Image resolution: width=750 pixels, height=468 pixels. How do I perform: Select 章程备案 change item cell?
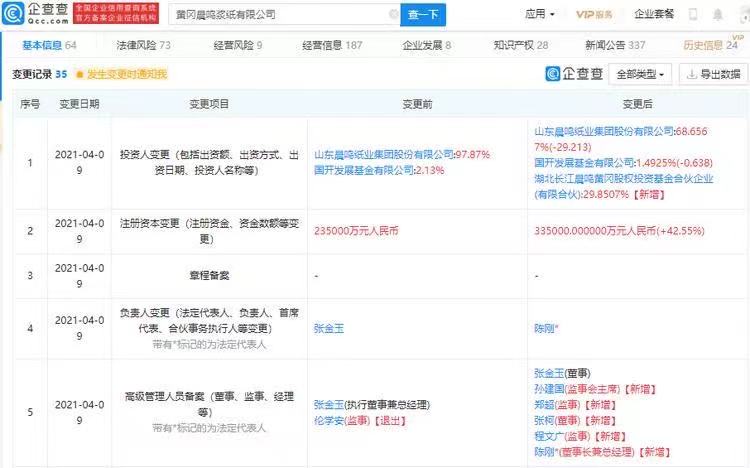[x=209, y=276]
